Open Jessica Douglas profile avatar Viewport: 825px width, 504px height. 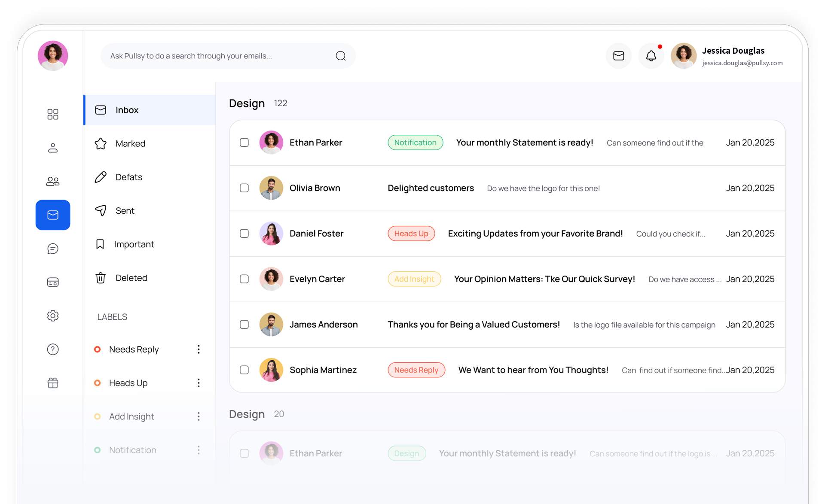click(683, 56)
